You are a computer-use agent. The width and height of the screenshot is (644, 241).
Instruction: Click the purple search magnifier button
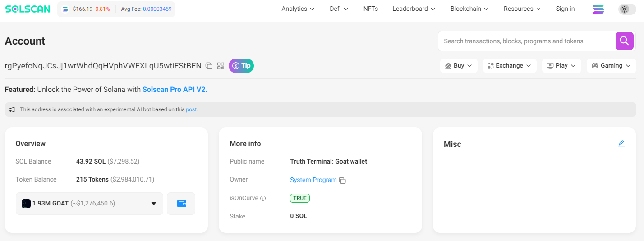pos(624,41)
